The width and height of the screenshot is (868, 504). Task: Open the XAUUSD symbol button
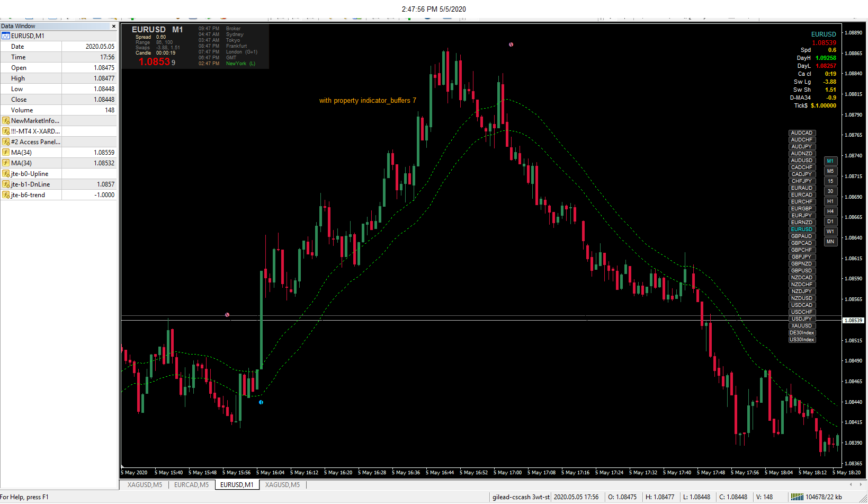click(x=802, y=326)
